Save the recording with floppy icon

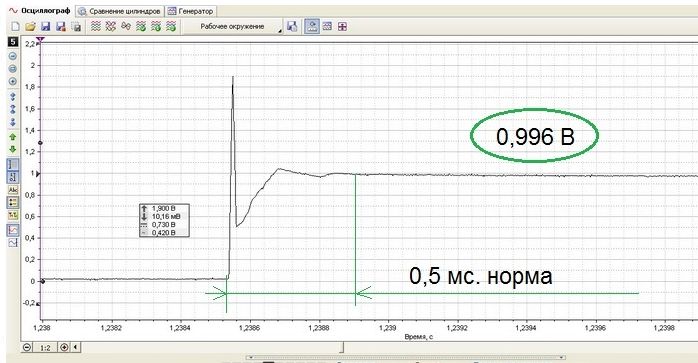45,27
